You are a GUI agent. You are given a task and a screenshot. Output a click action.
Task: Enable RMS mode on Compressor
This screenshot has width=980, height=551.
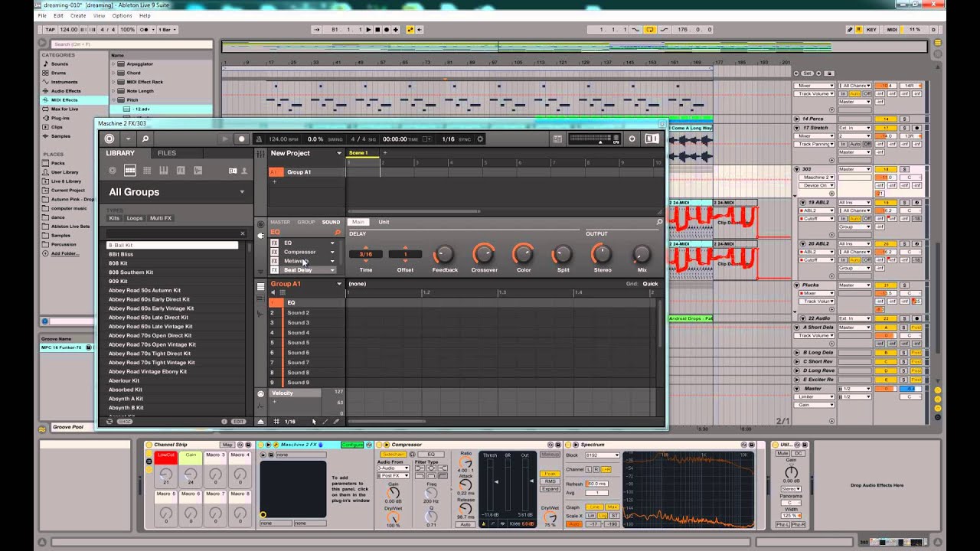[x=550, y=481]
